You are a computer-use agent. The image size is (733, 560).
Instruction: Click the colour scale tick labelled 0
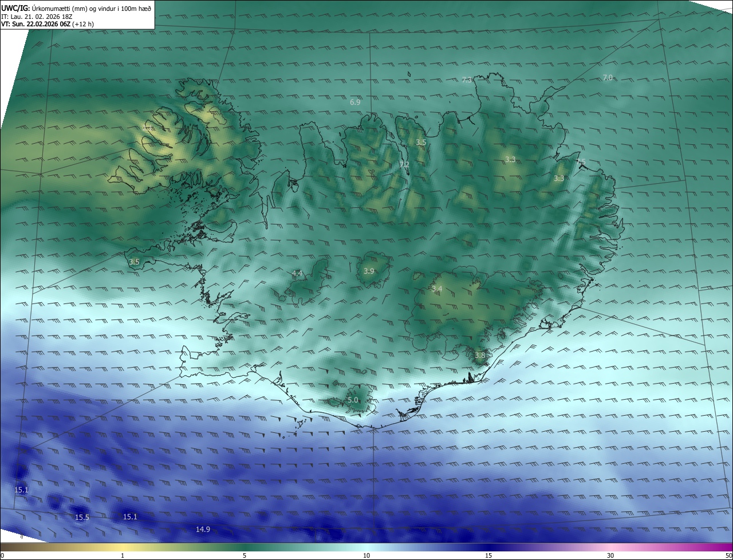2,555
